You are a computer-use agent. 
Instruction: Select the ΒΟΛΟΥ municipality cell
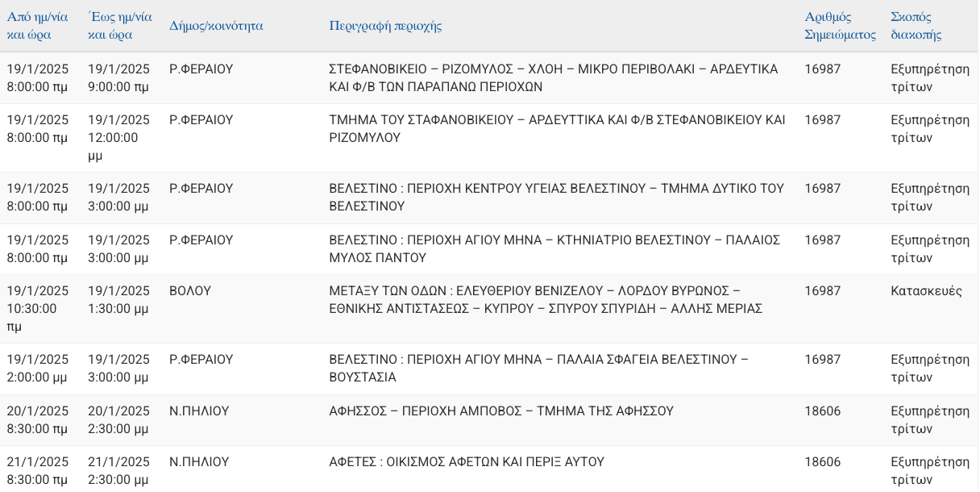(190, 291)
